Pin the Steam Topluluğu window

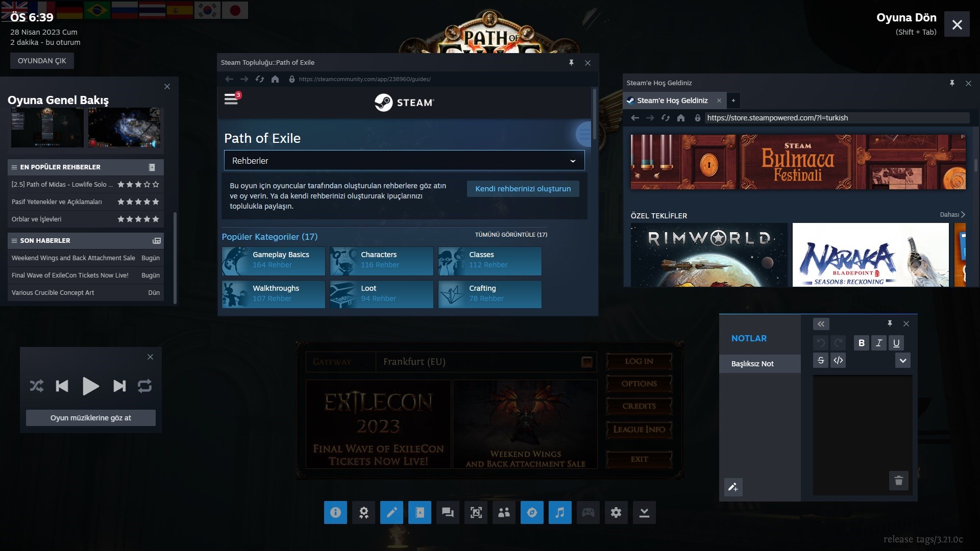(571, 63)
